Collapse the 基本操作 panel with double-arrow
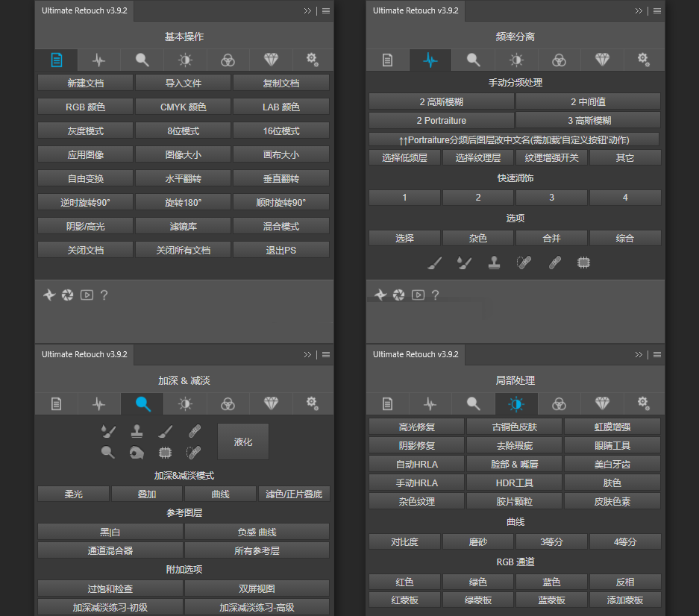The height and width of the screenshot is (616, 699). (x=307, y=11)
